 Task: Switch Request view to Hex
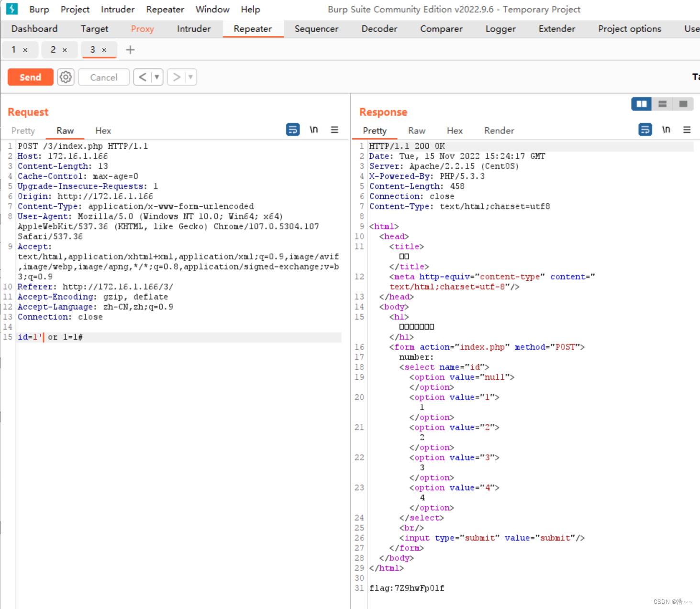pos(103,131)
